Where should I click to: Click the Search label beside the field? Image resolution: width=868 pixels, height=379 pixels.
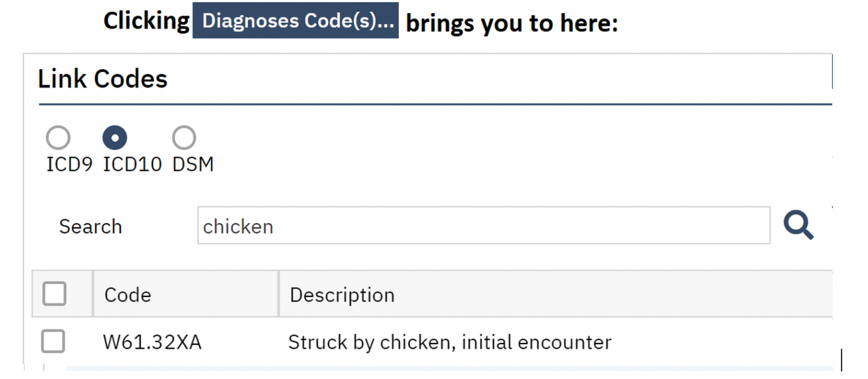[90, 226]
